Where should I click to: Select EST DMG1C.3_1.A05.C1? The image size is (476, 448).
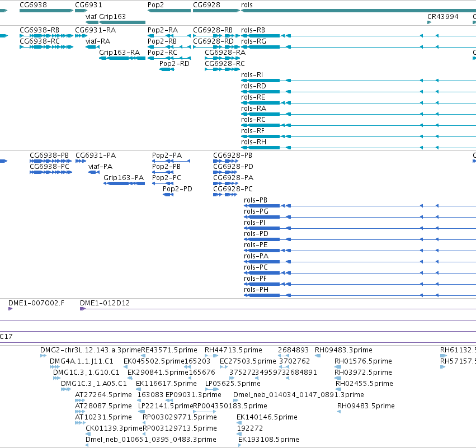click(x=66, y=389)
